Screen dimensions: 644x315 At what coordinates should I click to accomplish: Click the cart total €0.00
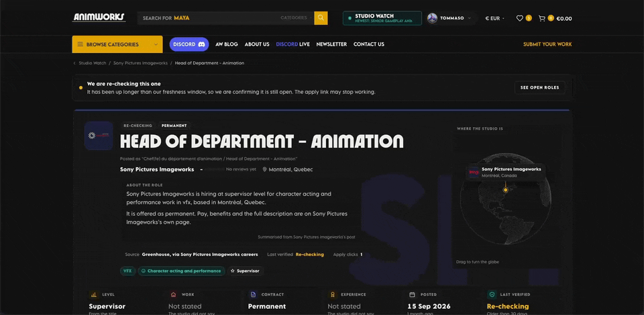(564, 18)
